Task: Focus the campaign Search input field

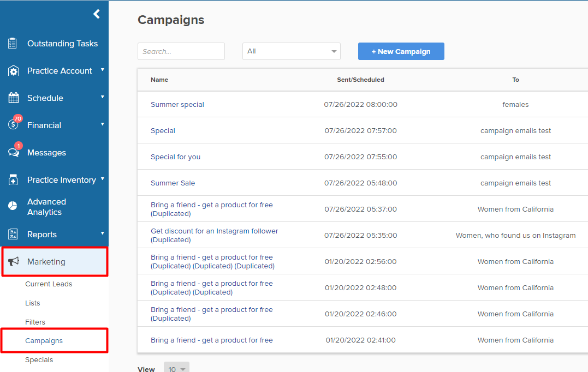Action: 181,51
